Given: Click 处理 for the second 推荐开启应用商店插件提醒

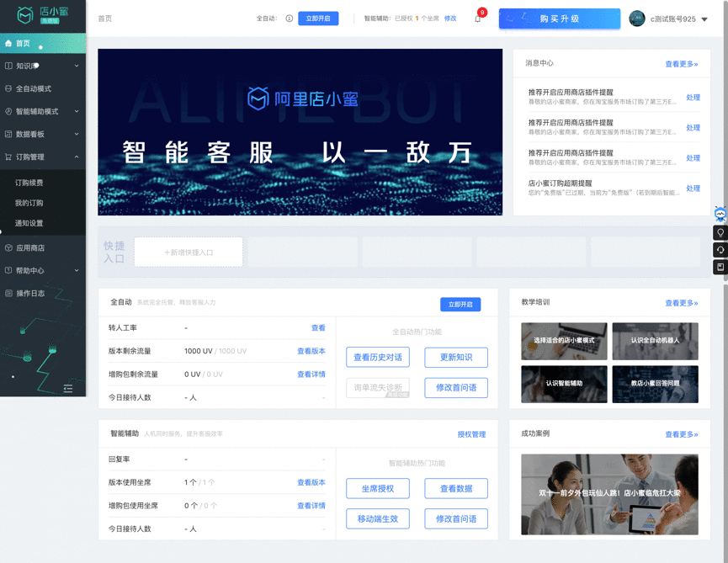Looking at the screenshot, I should 693,128.
